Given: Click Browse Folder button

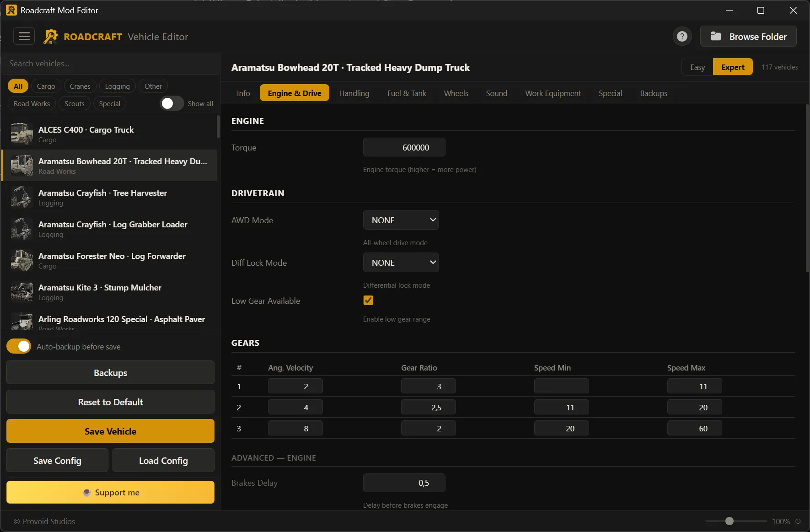Looking at the screenshot, I should pyautogui.click(x=748, y=36).
